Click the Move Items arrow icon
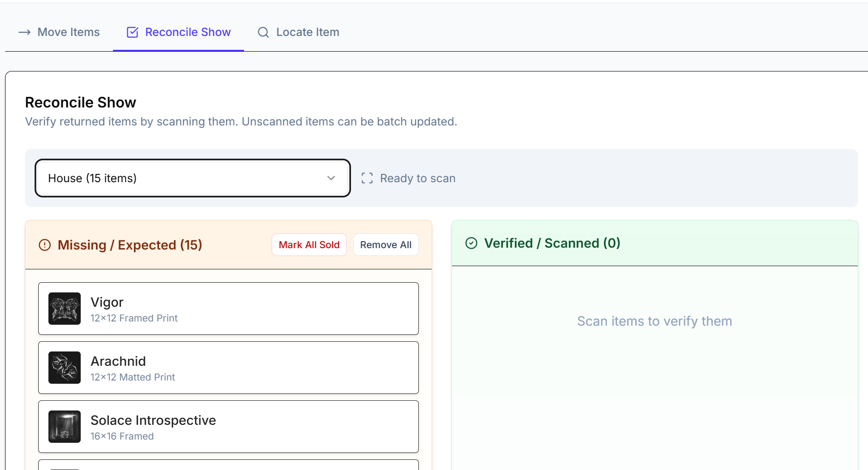The height and width of the screenshot is (470, 868). click(24, 32)
